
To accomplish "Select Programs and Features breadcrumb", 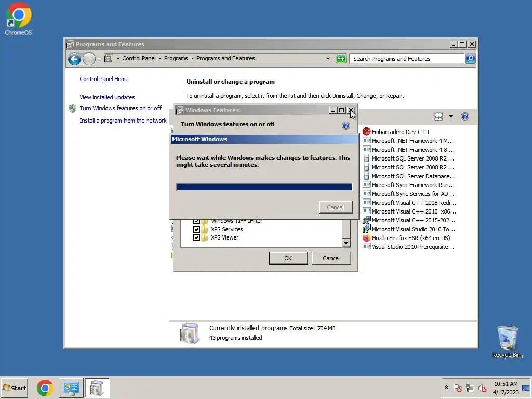I will (x=225, y=58).
